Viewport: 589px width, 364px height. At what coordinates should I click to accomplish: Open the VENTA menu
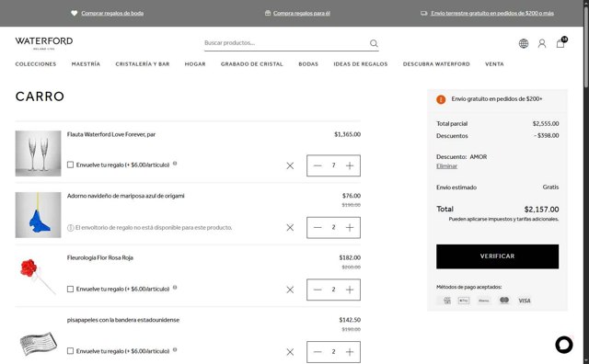click(494, 64)
